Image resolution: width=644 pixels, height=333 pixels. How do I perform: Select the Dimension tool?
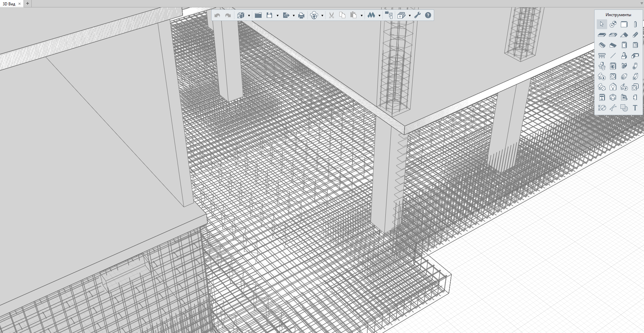pyautogui.click(x=602, y=108)
